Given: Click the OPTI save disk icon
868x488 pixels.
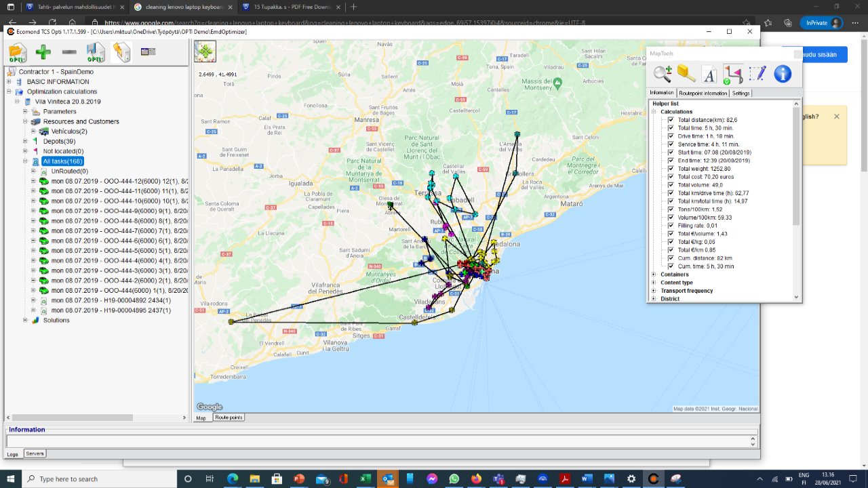Looking at the screenshot, I should click(x=96, y=52).
